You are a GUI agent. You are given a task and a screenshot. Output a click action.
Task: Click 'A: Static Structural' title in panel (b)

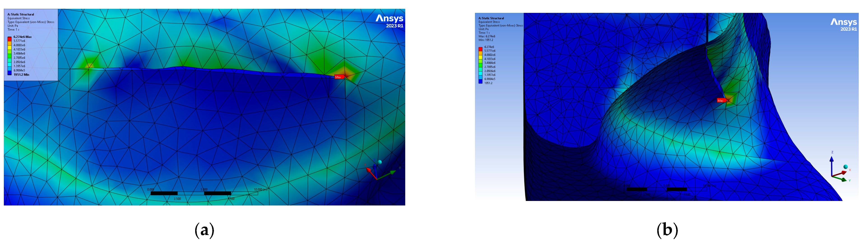pyautogui.click(x=491, y=18)
